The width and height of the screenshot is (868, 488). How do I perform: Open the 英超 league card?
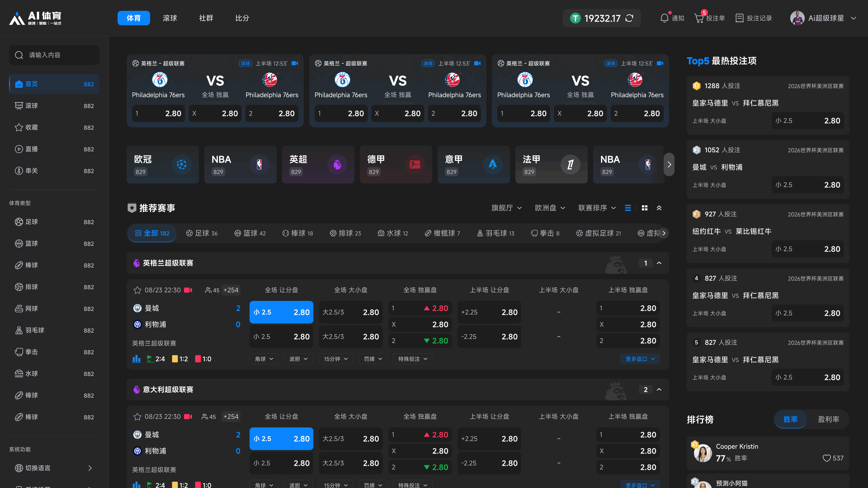click(318, 164)
